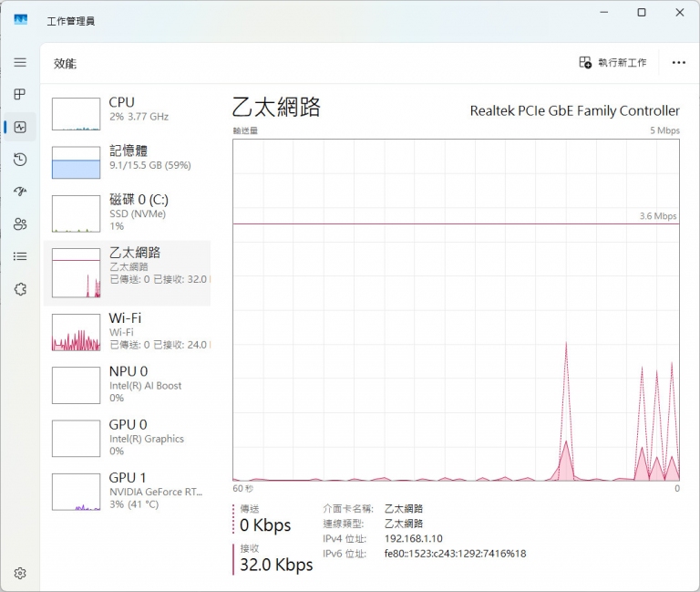Viewport: 700px width, 592px height.
Task: Click the 執行新工作 button
Action: pos(613,63)
